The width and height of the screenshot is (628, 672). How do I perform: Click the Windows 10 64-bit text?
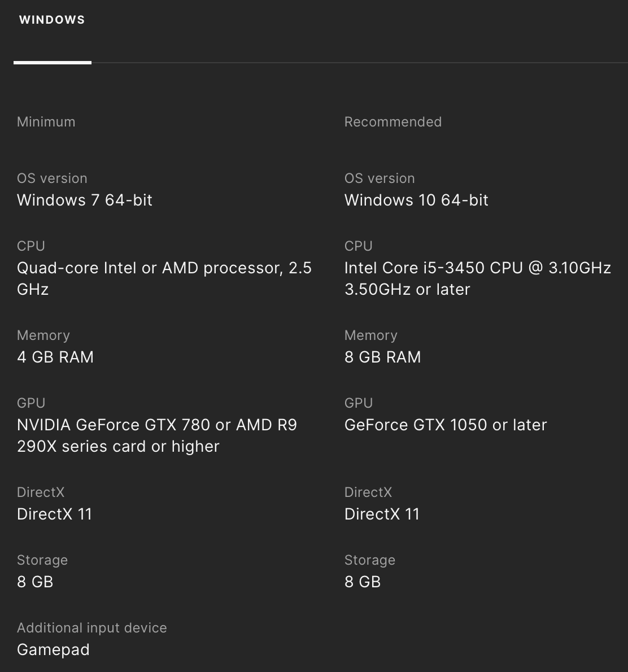[x=416, y=200]
